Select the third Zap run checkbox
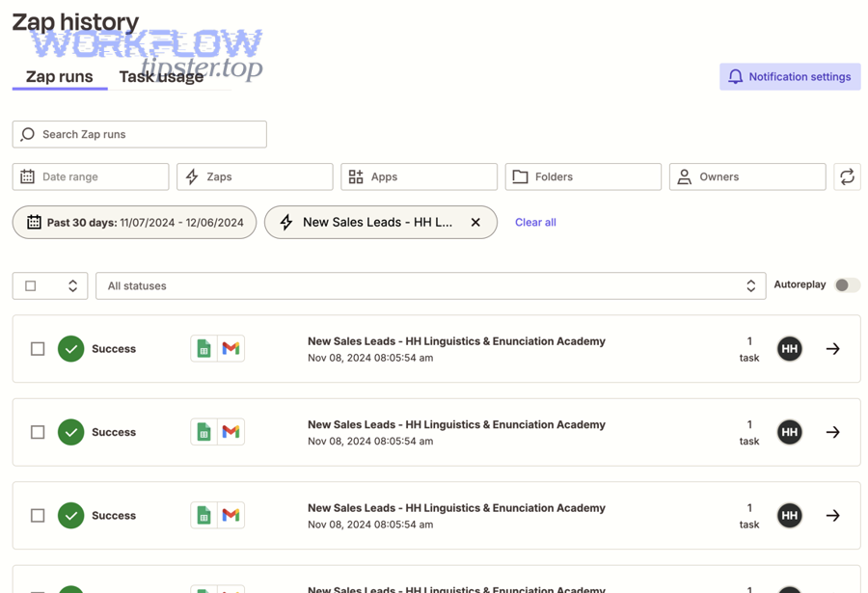This screenshot has height=593, width=868. [38, 516]
